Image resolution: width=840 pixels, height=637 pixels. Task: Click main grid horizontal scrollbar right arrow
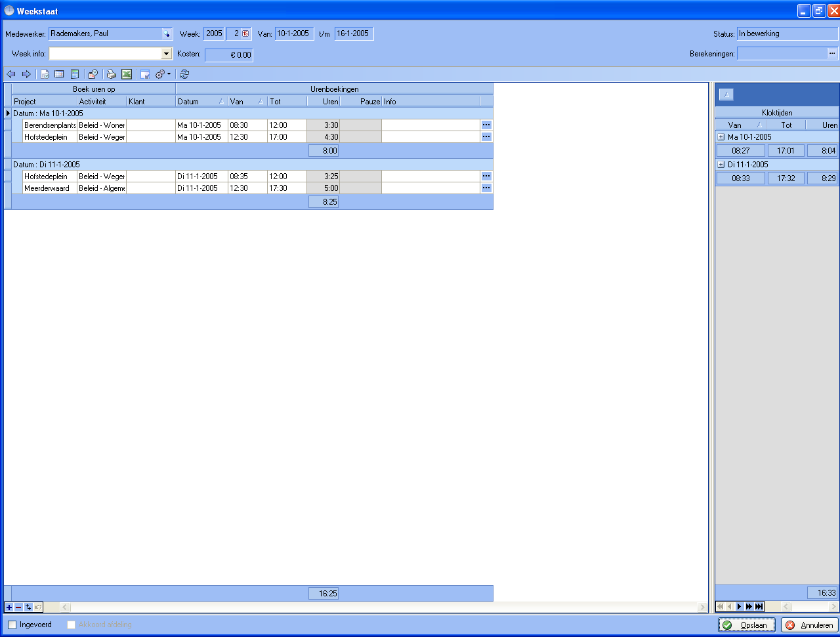(x=702, y=607)
